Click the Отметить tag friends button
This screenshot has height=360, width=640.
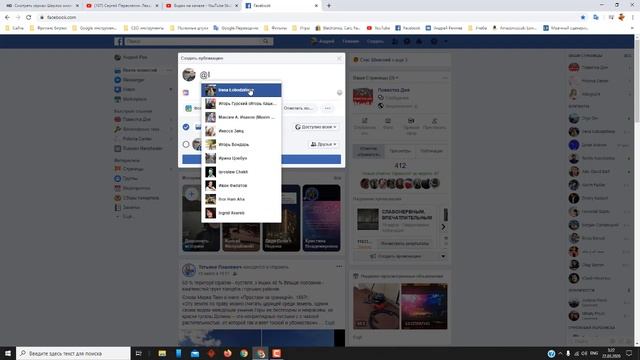[298, 108]
